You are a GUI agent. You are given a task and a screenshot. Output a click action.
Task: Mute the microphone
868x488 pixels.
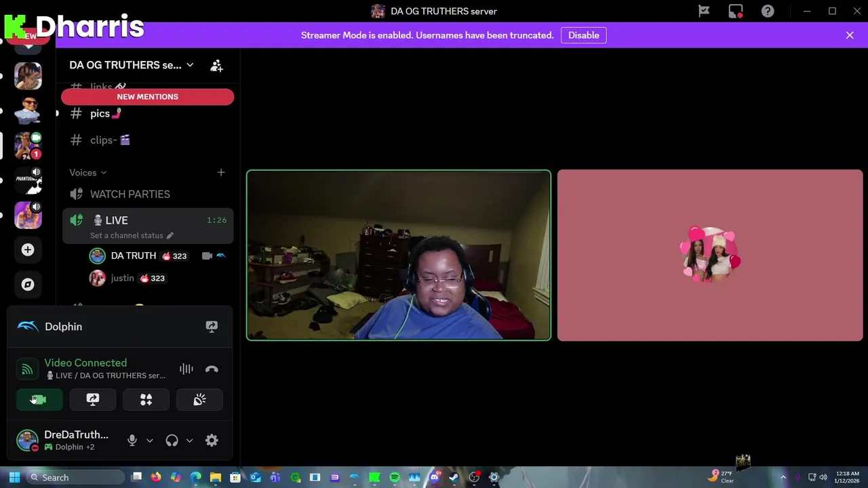coord(132,441)
